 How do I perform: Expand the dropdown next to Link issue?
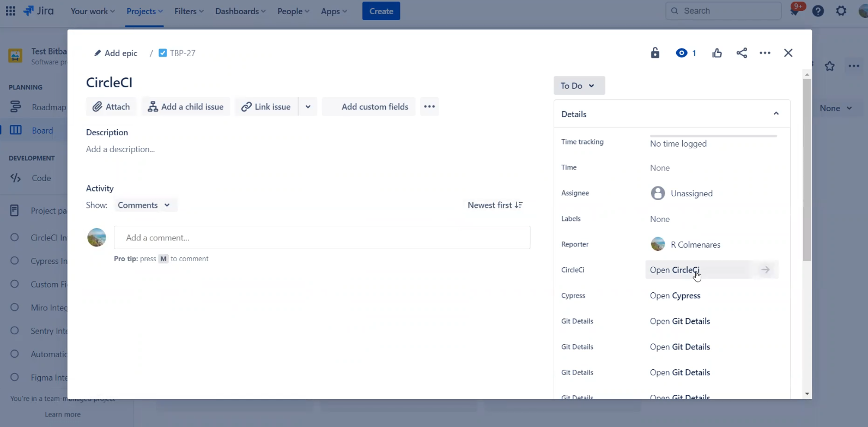[x=308, y=106]
